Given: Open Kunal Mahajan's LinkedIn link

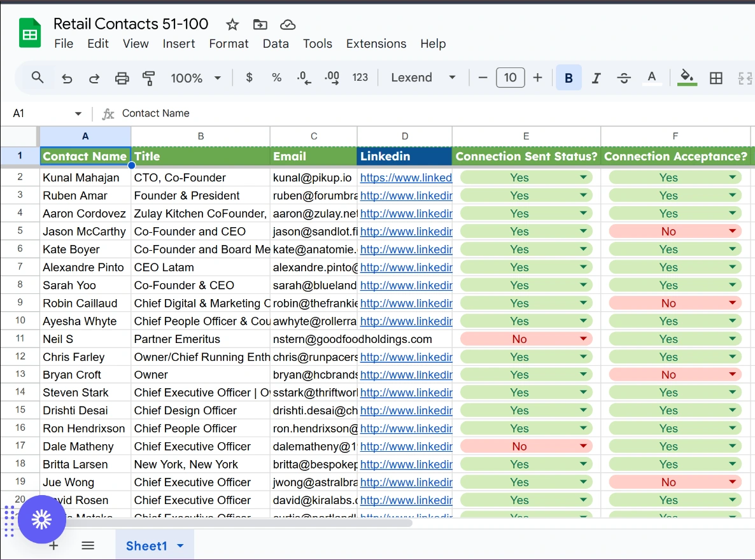Looking at the screenshot, I should [406, 178].
